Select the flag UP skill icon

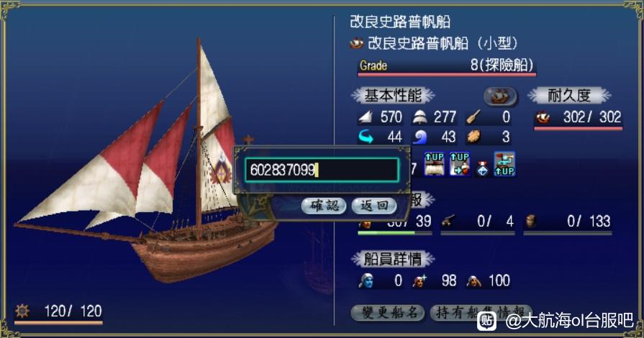pos(504,164)
